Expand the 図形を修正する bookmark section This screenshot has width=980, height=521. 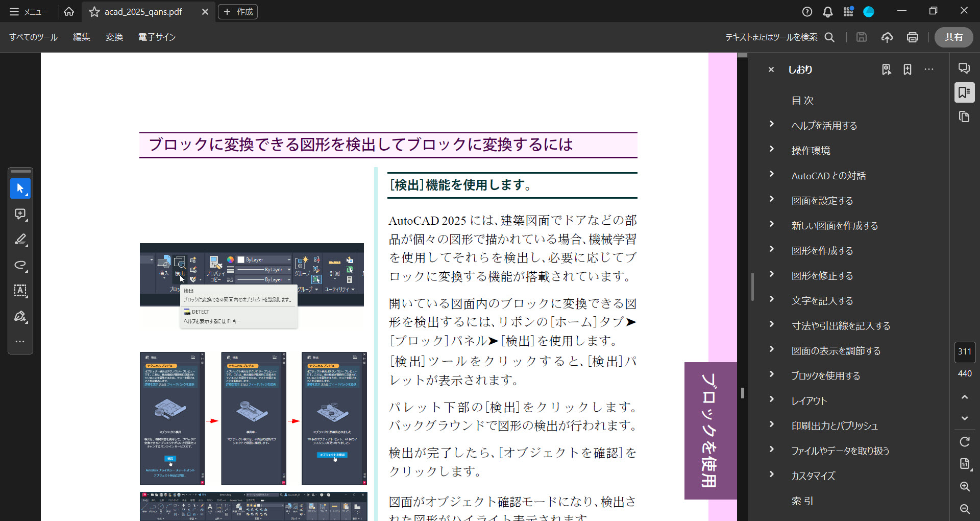tap(771, 276)
